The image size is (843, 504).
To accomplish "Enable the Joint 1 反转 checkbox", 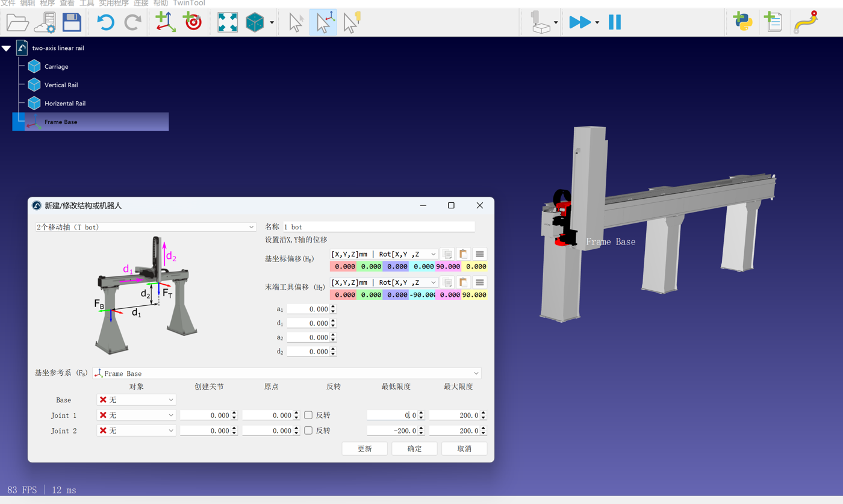I will 308,415.
